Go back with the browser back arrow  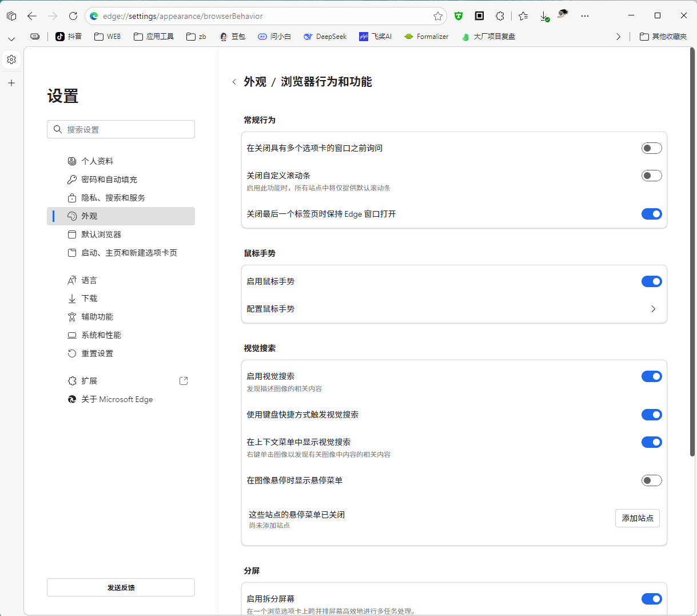[x=32, y=16]
